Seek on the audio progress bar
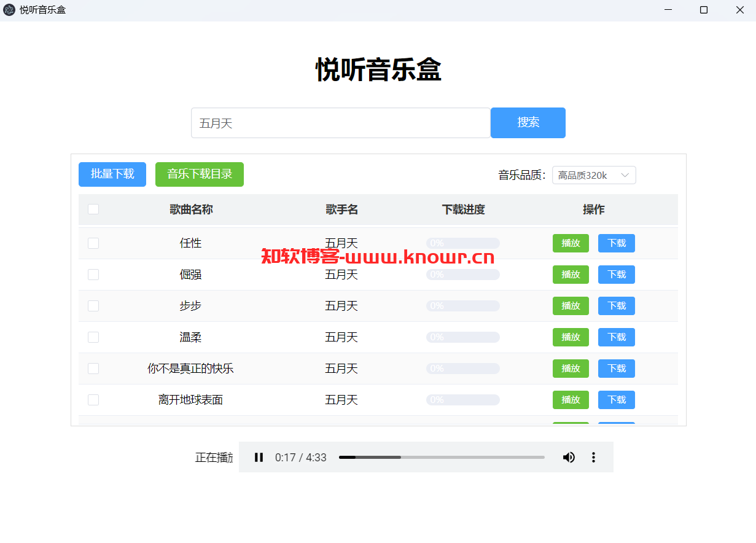 click(x=442, y=457)
